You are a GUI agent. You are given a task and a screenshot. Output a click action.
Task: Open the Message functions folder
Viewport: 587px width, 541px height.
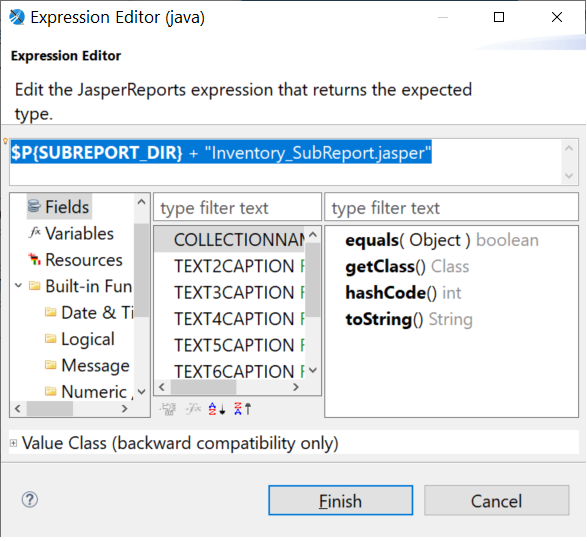tap(87, 365)
